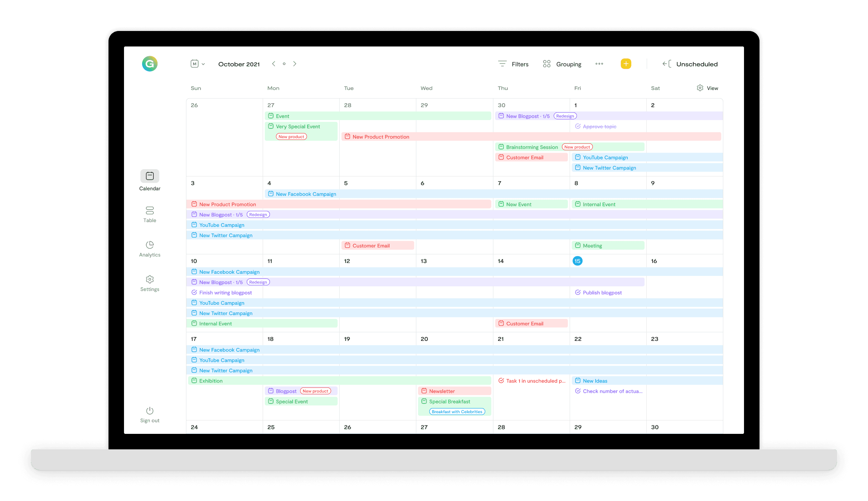Open the Unscheduled side panel
Viewport: 868px width, 501px height.
click(690, 64)
